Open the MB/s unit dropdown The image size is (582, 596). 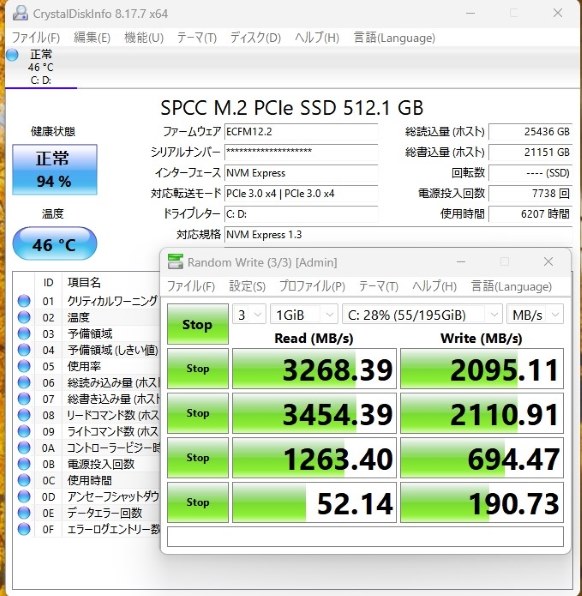pyautogui.click(x=535, y=315)
